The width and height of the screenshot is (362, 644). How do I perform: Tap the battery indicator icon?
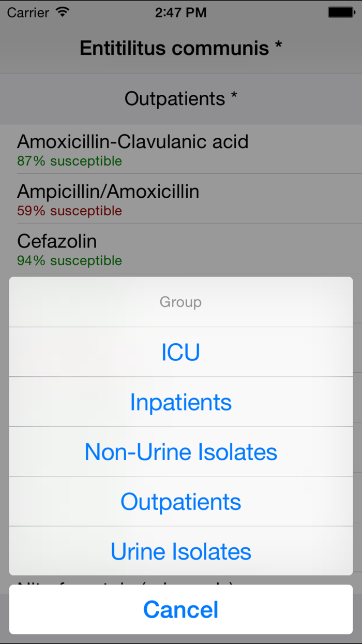(x=341, y=11)
